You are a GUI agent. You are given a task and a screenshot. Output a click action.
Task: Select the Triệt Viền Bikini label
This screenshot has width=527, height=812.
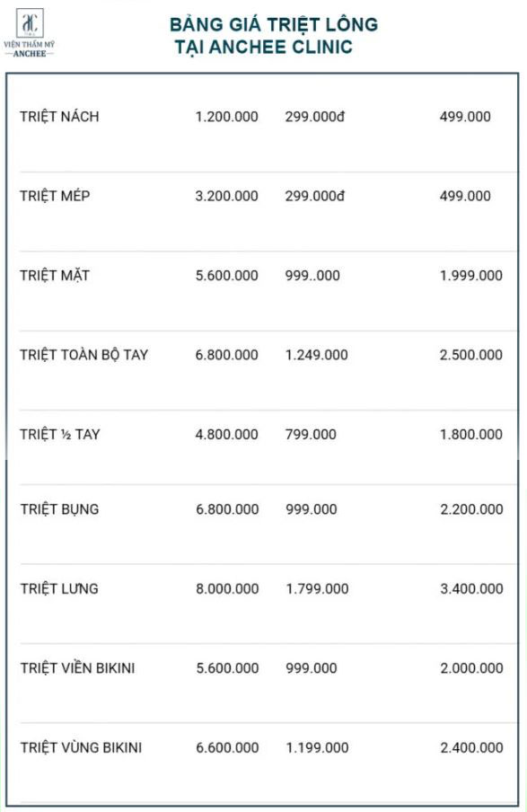point(77,668)
